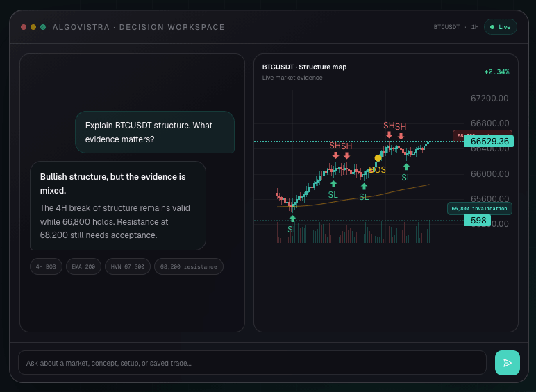Click the "+2.34%" change readout
This screenshot has height=392, width=536.
(x=496, y=72)
